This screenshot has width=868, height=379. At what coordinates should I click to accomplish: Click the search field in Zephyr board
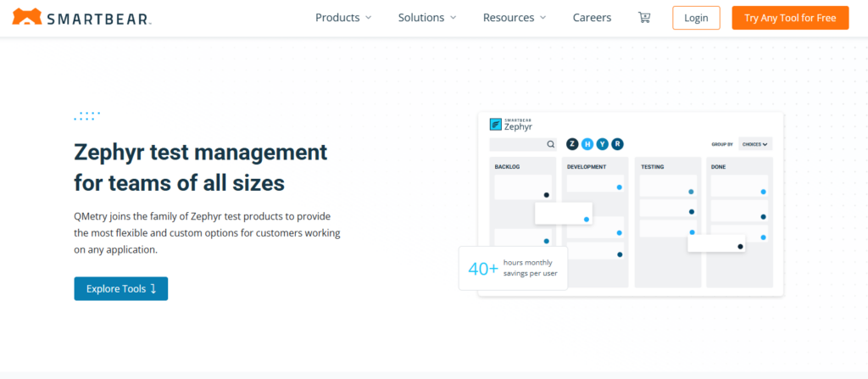(517, 144)
